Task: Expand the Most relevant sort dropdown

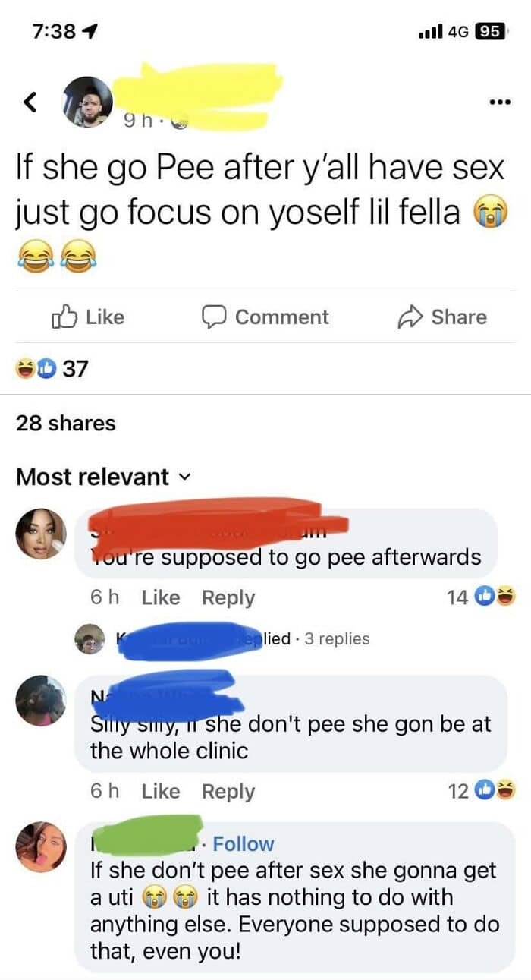Action: (x=102, y=477)
